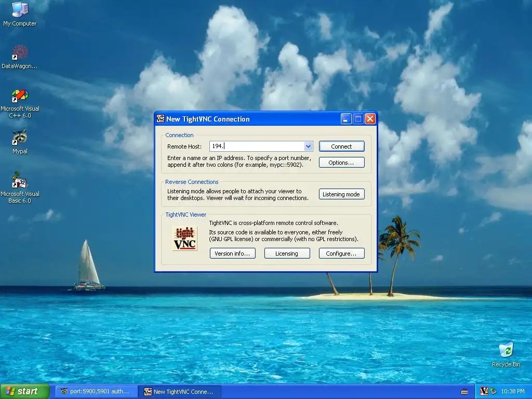Viewport: 532px width, 399px height.
Task: Open the Configure... settings
Action: (342, 254)
